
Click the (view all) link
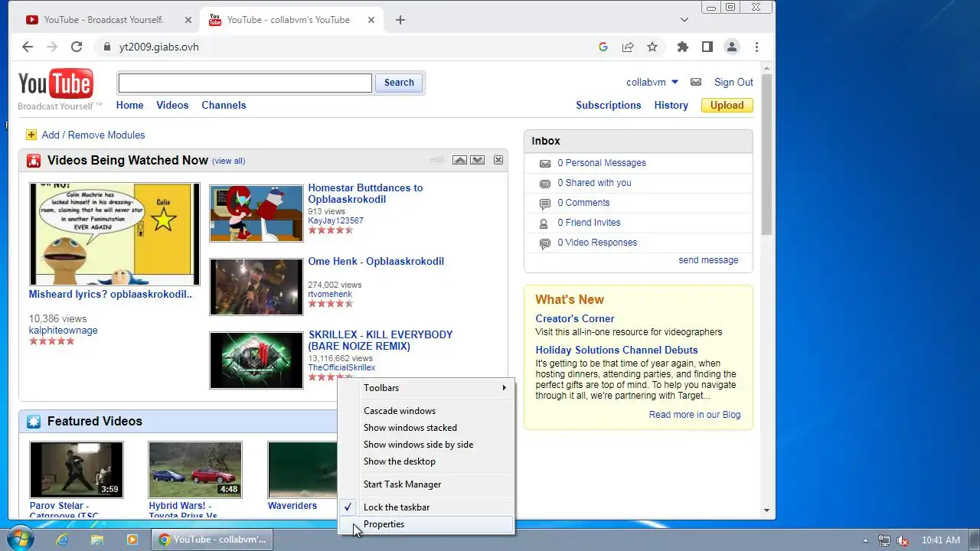[229, 161]
